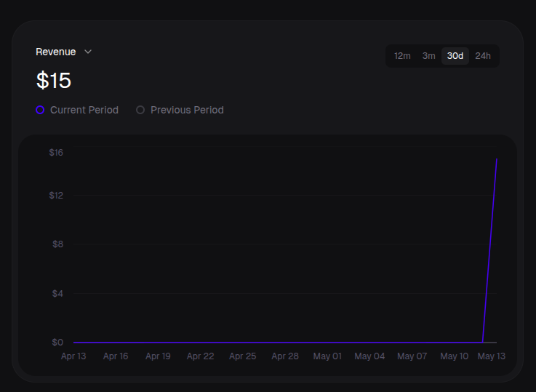Click the May 04 x-axis label

[x=369, y=356]
